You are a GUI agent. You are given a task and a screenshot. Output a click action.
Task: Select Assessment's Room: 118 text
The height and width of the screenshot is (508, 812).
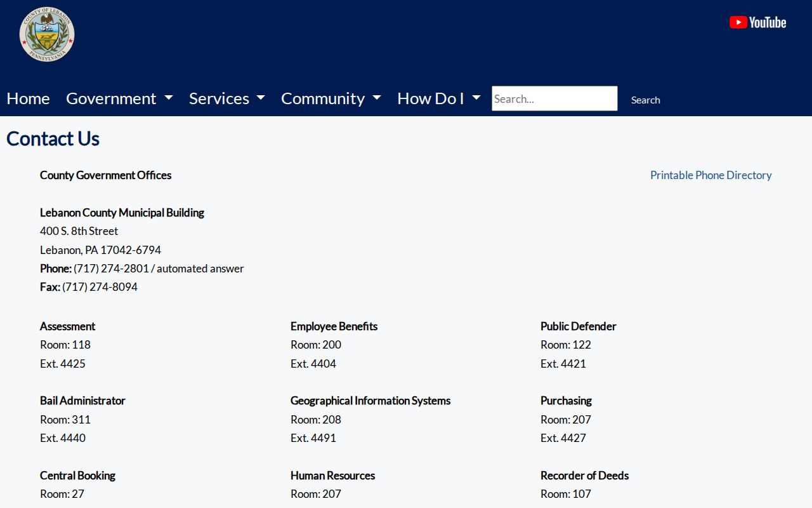65,345
